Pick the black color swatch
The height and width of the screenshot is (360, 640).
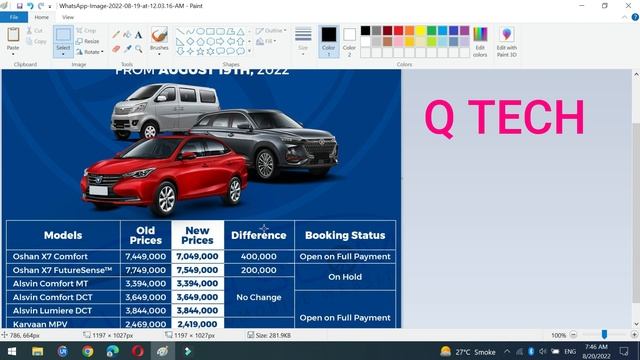[365, 31]
